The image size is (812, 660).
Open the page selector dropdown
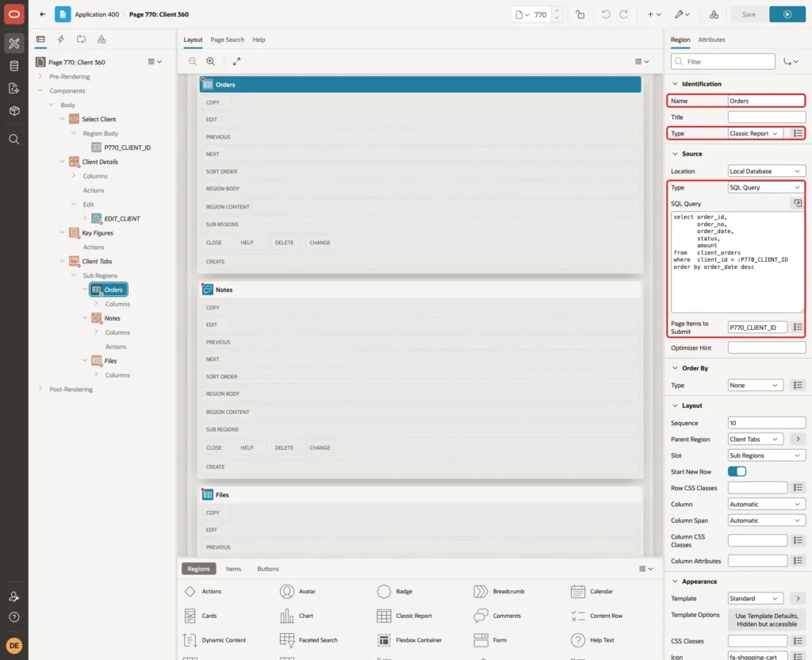[x=523, y=14]
